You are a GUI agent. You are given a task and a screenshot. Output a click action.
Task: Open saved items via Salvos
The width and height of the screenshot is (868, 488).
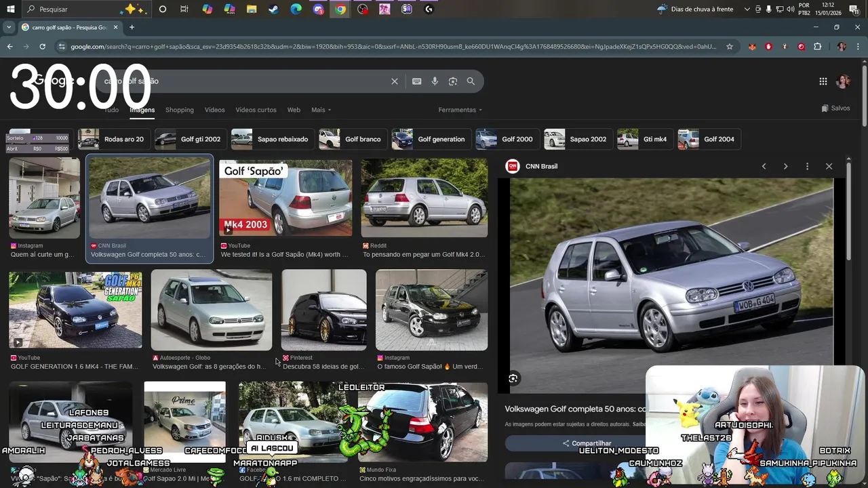tap(835, 108)
